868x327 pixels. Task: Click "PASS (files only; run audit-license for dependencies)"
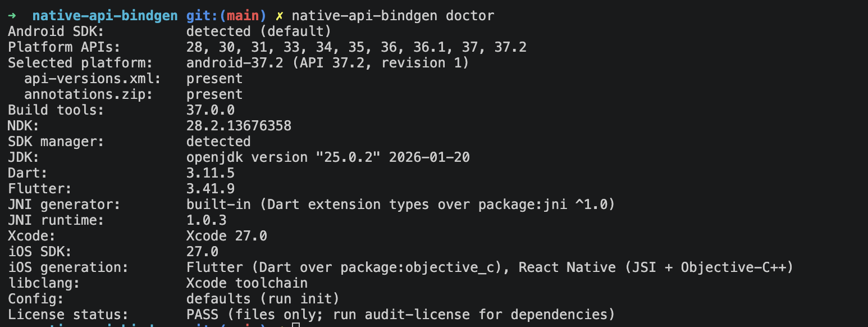[401, 315]
